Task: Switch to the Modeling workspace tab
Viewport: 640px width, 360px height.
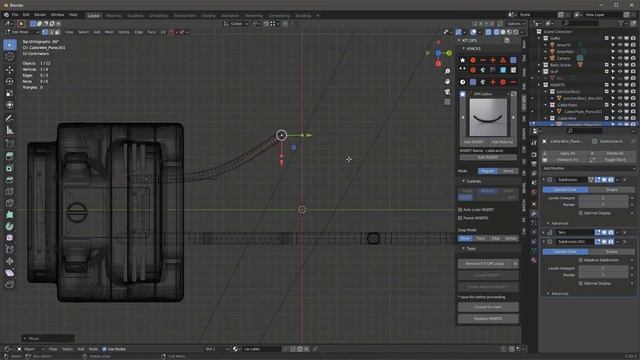Action: click(x=113, y=16)
